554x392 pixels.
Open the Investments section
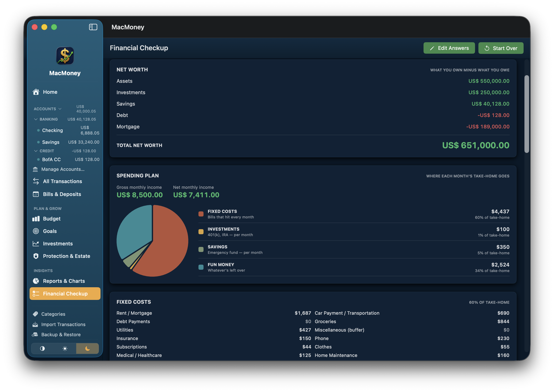(65, 244)
